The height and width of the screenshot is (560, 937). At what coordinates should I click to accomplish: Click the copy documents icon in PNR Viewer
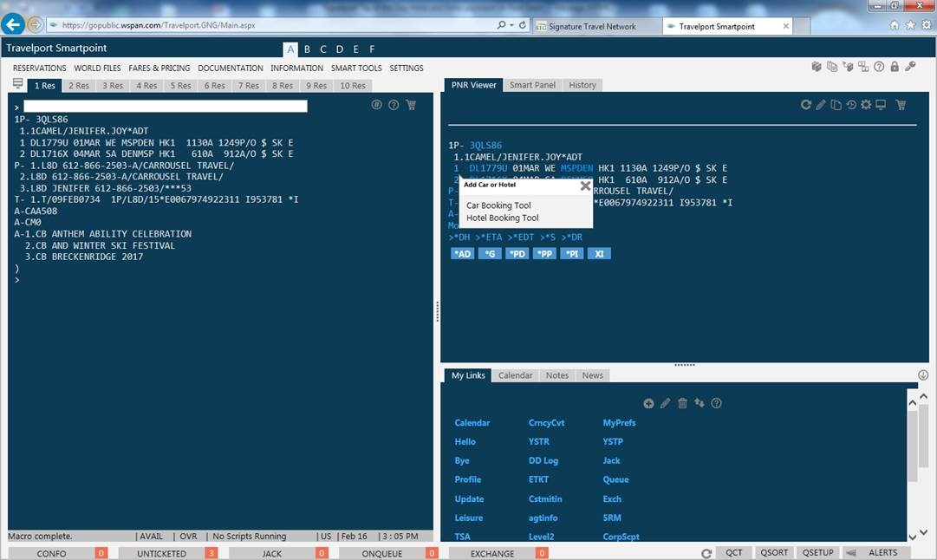point(836,105)
